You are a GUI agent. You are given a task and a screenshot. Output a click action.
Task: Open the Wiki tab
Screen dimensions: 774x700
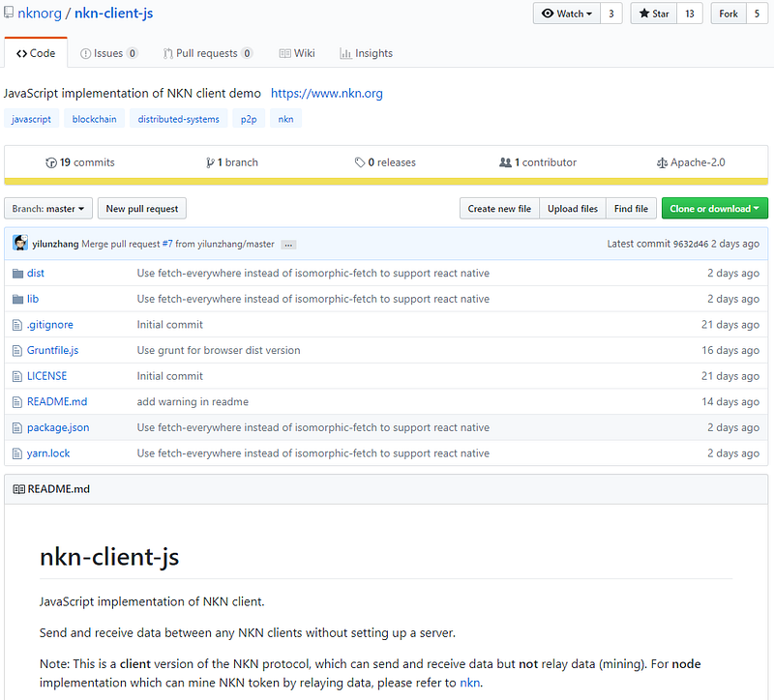pyautogui.click(x=297, y=53)
